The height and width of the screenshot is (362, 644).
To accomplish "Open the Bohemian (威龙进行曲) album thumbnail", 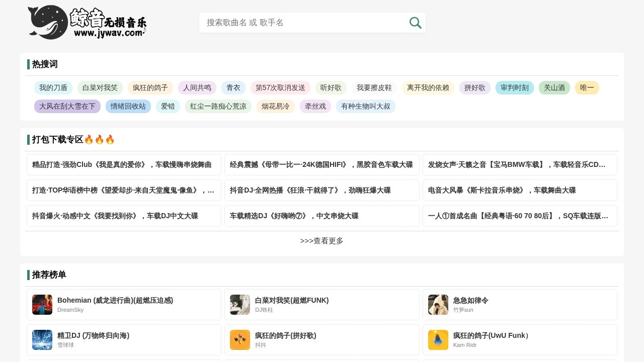I will [x=42, y=304].
